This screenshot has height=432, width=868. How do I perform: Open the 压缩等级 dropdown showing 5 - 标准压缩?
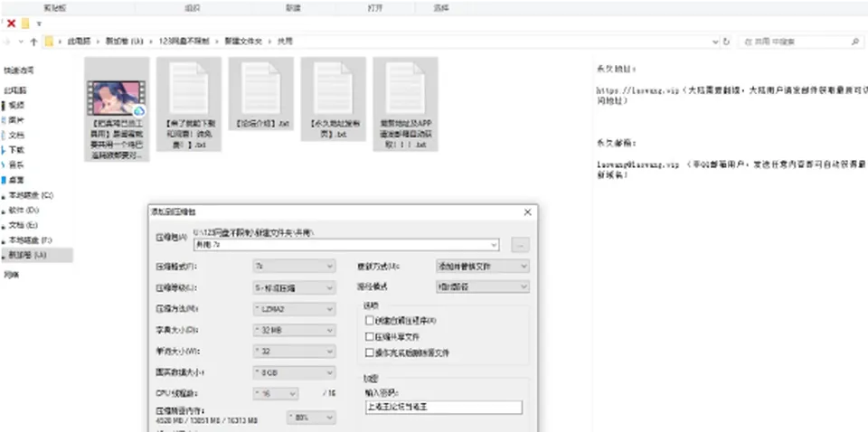click(x=295, y=287)
